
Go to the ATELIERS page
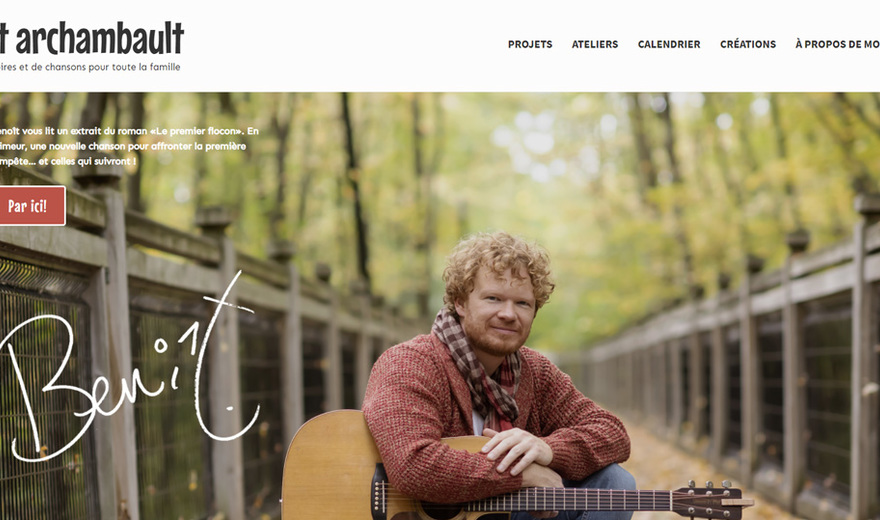[595, 44]
